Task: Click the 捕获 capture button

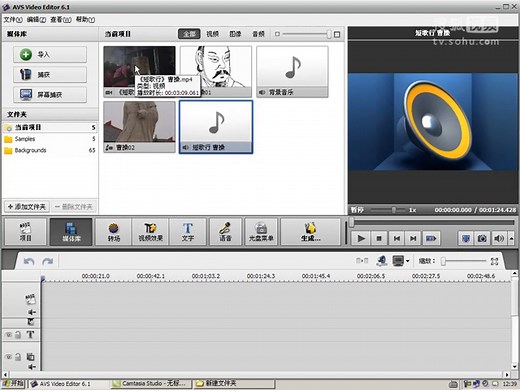Action: pos(50,75)
